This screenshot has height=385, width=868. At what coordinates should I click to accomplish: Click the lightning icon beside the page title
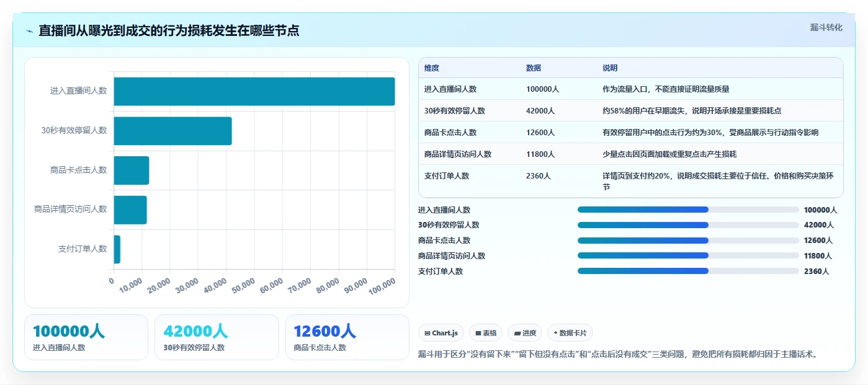click(29, 31)
